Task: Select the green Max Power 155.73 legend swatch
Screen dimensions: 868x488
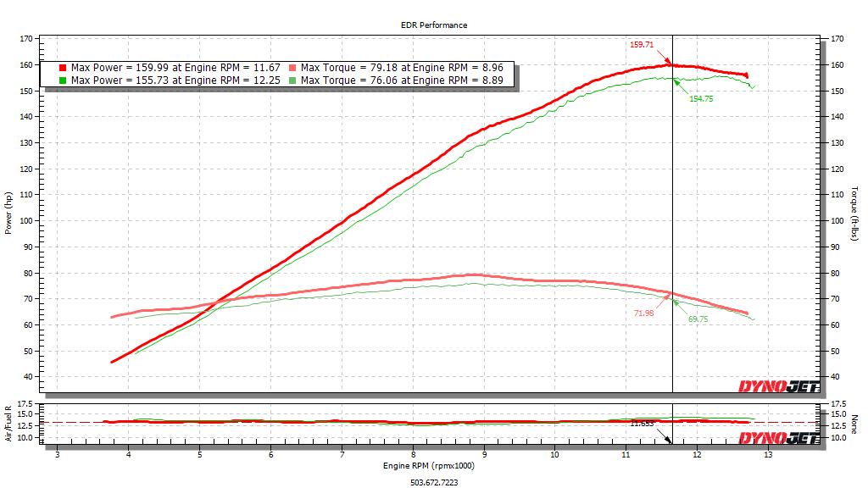Action: click(x=63, y=80)
